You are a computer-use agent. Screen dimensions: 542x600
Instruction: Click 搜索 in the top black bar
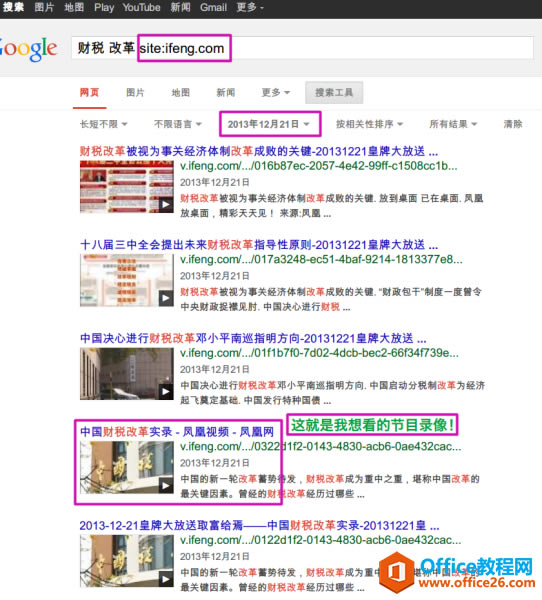pos(13,7)
